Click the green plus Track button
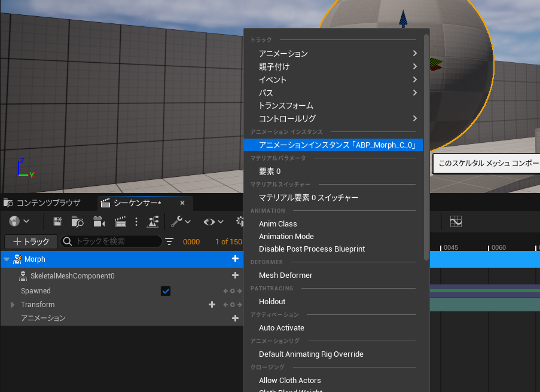 (x=31, y=241)
